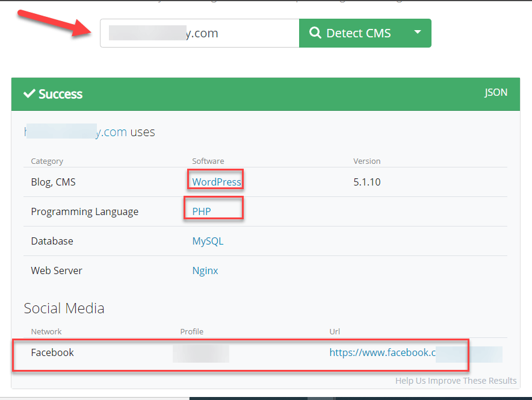Click the Success banner title
Viewport: 532px width, 400px height.
point(60,94)
